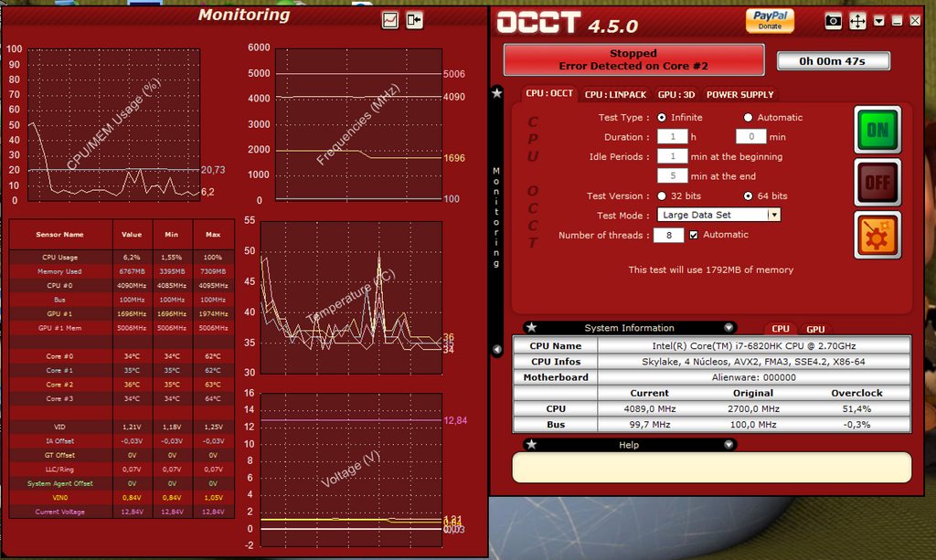Select the VIN0 sensor row
936x560 pixels.
122,497
